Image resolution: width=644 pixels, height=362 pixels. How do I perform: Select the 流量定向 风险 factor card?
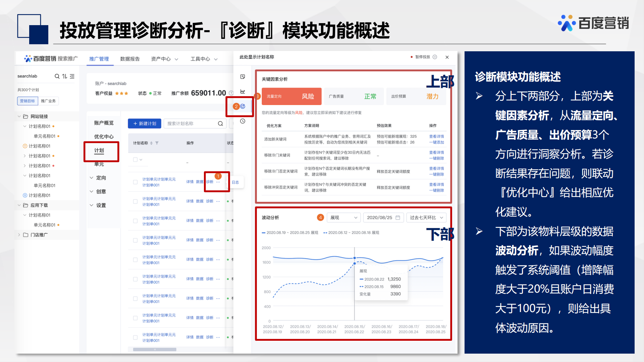coord(292,97)
